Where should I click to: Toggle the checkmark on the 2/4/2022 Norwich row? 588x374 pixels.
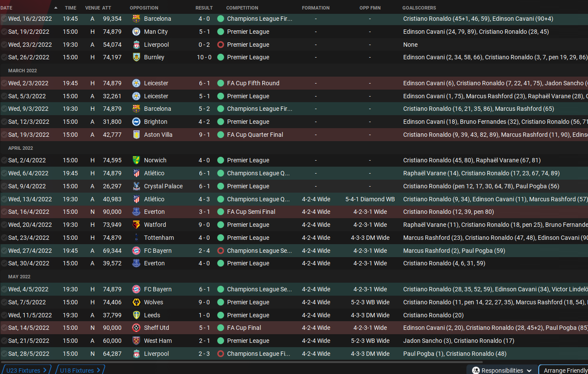(4, 160)
